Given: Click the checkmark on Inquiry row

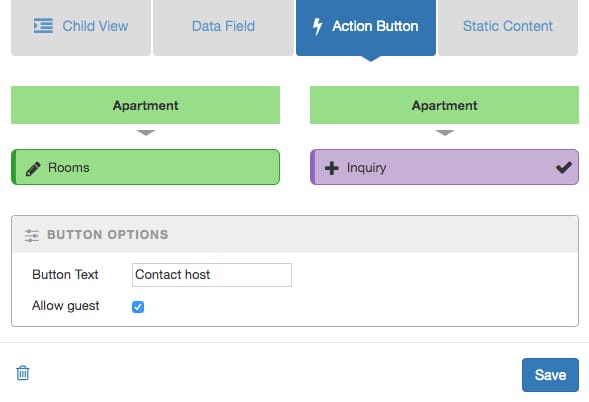Looking at the screenshot, I should coord(564,167).
